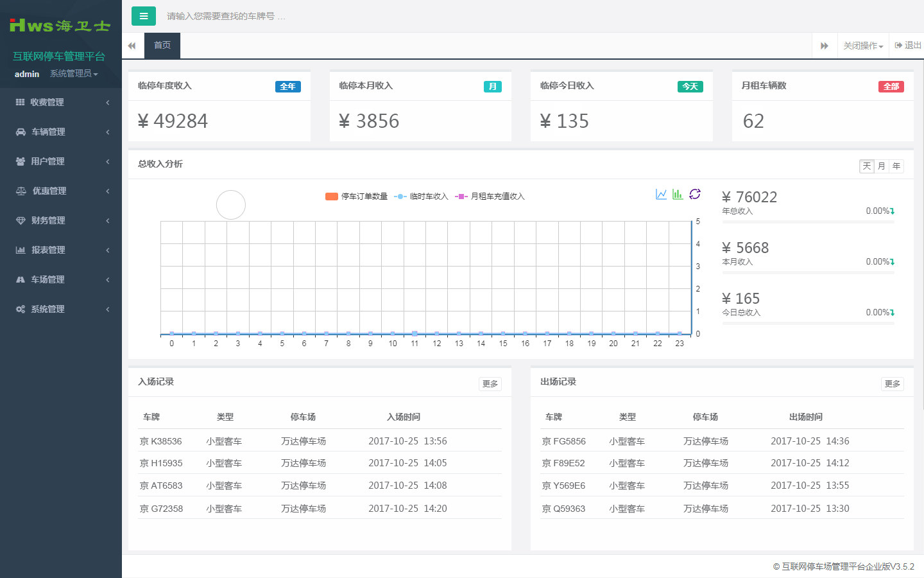Image resolution: width=924 pixels, height=578 pixels.
Task: Click the entry time 2017-10-25 14:20
Action: coord(407,509)
